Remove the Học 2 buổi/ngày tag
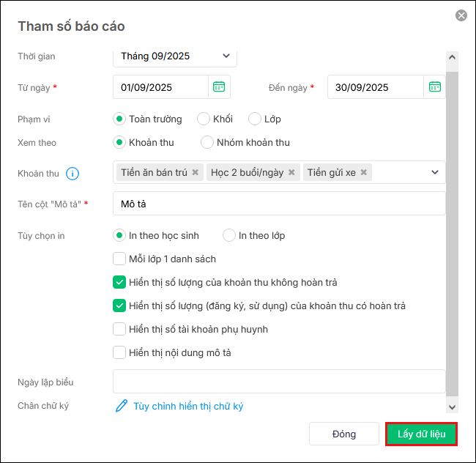Image resolution: width=476 pixels, height=463 pixels. tap(291, 173)
